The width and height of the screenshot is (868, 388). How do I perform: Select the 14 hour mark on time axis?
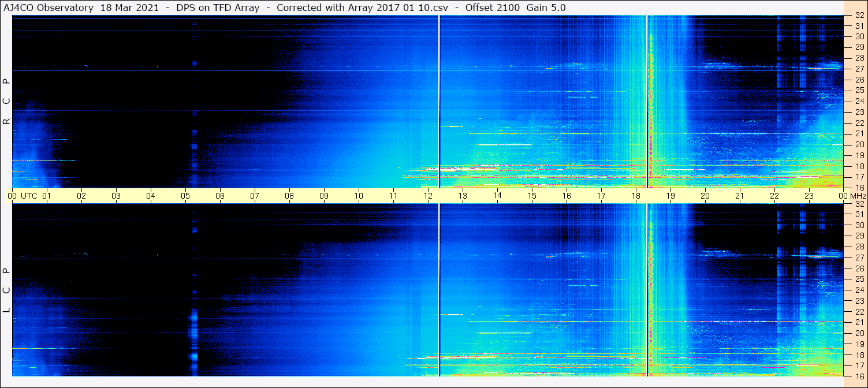(497, 196)
